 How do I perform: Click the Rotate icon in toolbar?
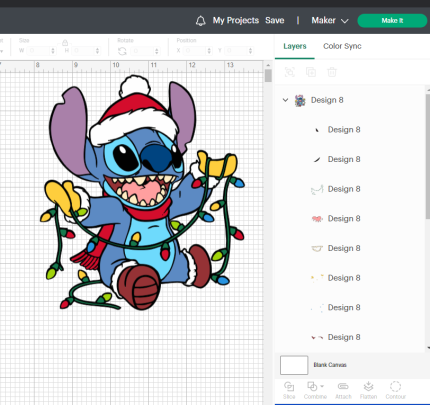pyautogui.click(x=122, y=51)
